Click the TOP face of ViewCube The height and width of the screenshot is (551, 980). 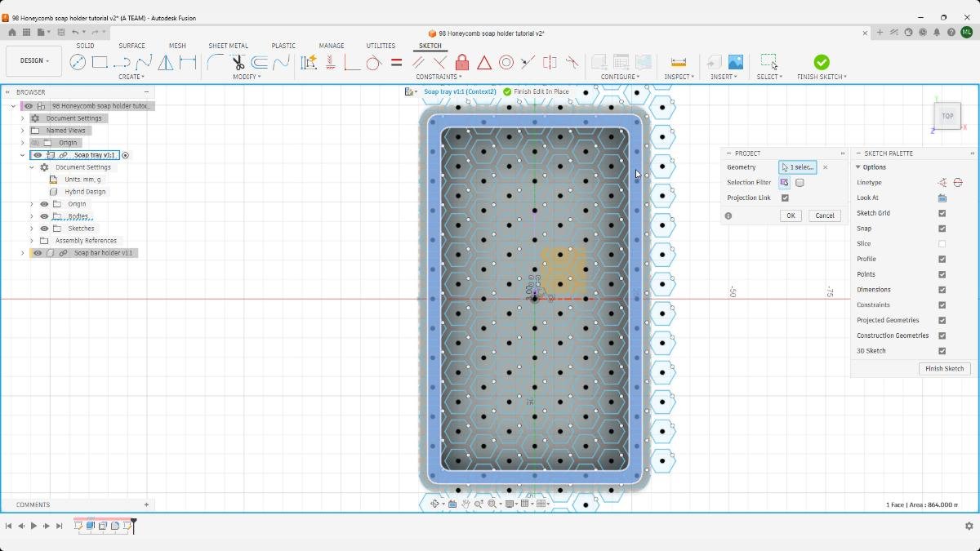(947, 116)
